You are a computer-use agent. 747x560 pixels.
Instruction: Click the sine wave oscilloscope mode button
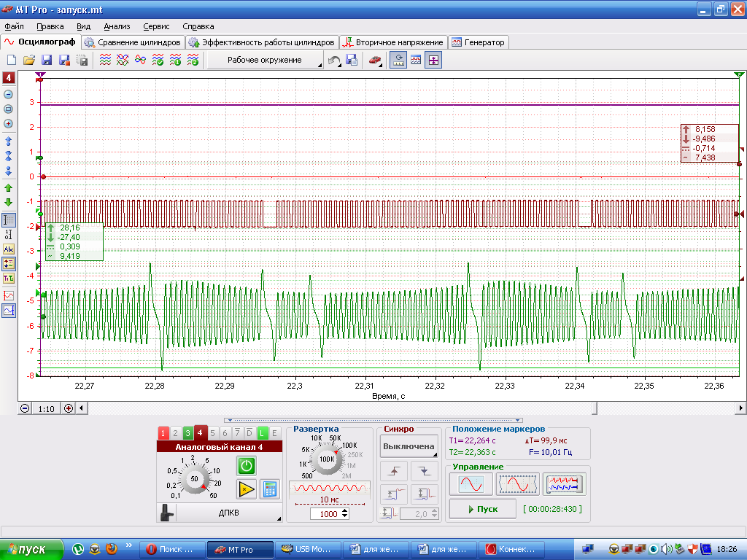coord(471,484)
